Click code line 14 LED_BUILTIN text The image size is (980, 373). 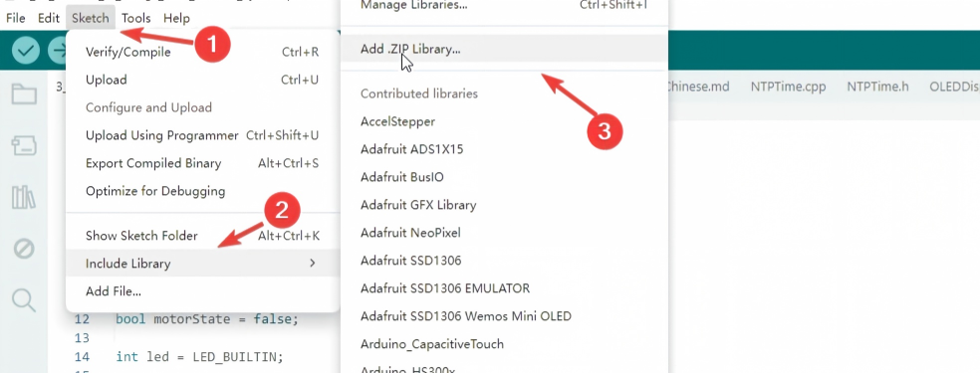coord(235,357)
